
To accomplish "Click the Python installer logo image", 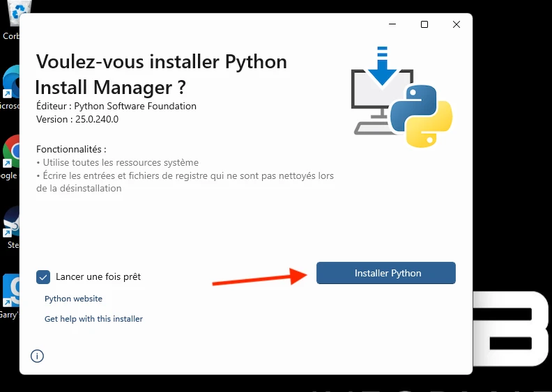I will pos(402,97).
